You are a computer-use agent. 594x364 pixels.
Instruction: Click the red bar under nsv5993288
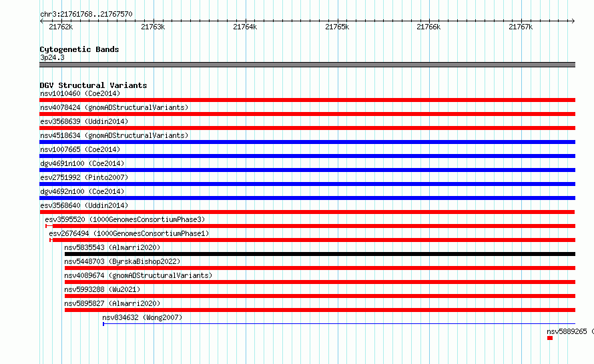pyautogui.click(x=320, y=296)
